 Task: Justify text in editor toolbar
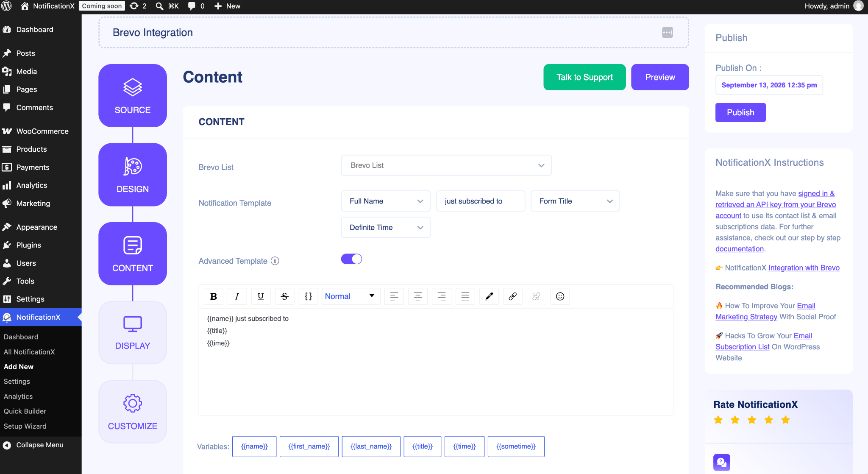465,296
